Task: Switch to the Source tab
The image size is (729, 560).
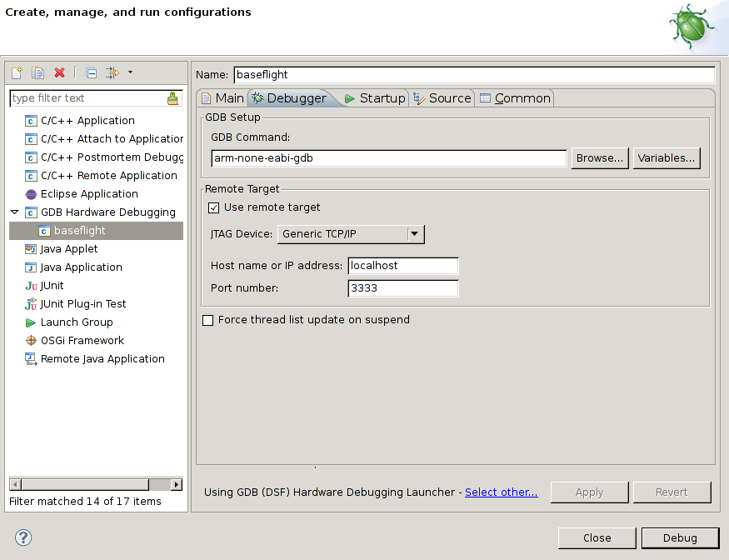Action: point(442,98)
